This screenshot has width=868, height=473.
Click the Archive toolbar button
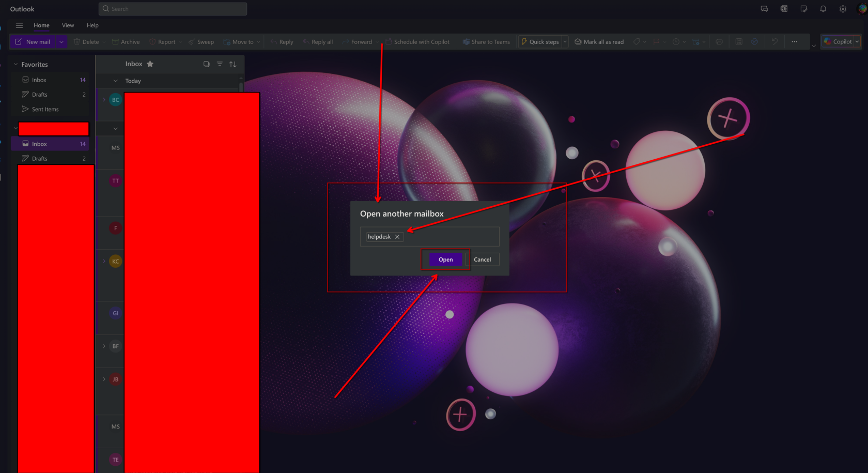(x=126, y=42)
